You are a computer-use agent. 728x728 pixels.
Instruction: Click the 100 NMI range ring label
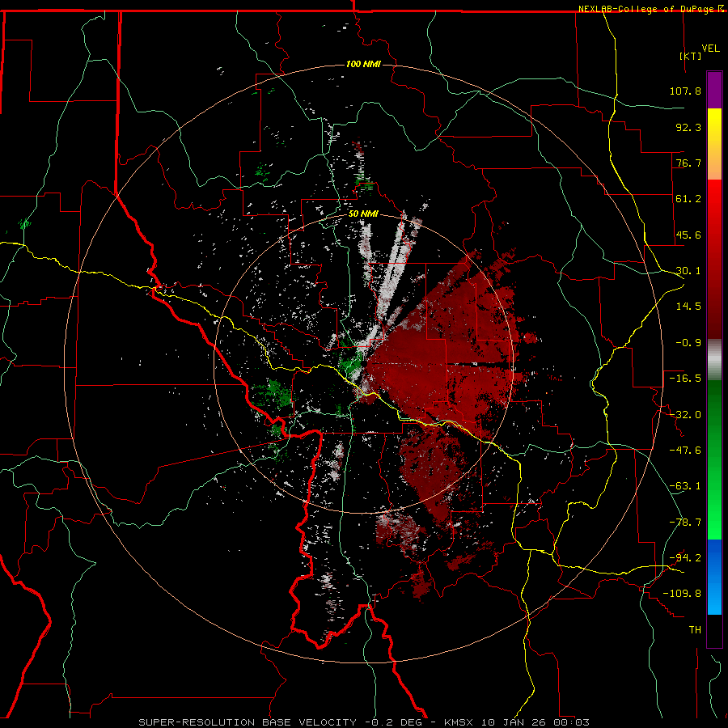(x=363, y=64)
